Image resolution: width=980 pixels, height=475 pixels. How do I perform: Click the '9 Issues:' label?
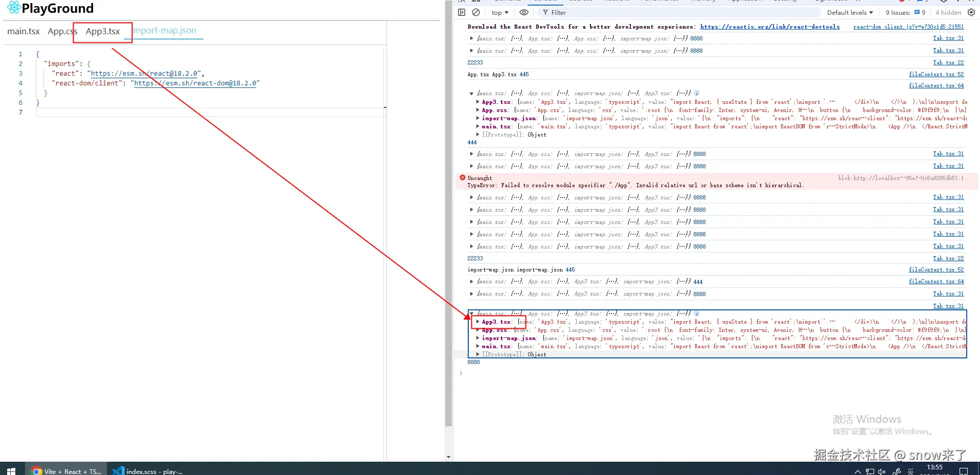pyautogui.click(x=898, y=12)
